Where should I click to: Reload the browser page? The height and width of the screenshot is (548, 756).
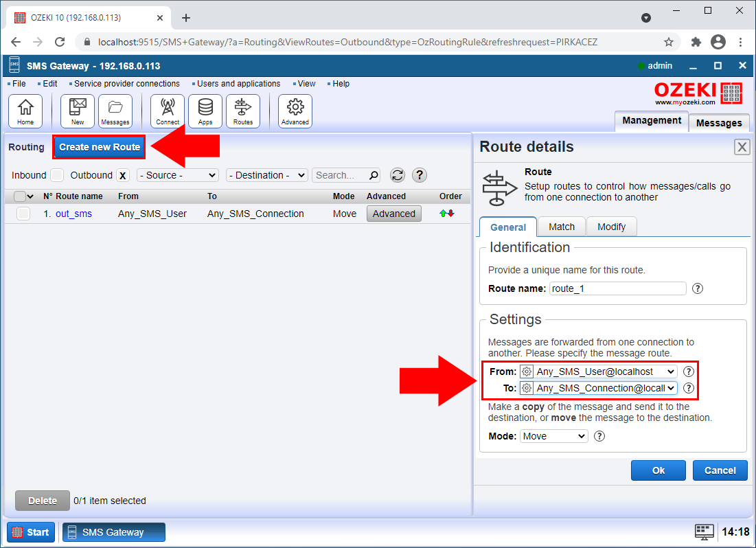tap(60, 42)
